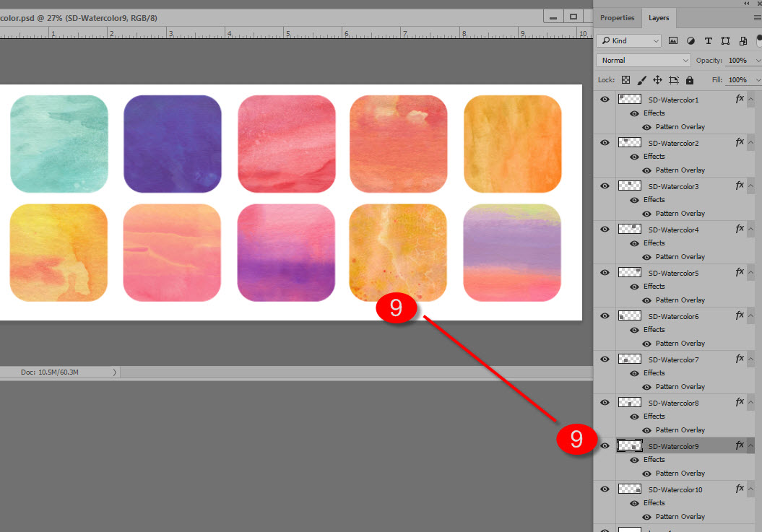Click the SD-Watercolor3 layer thumbnail
Image resolution: width=762 pixels, height=532 pixels.
[629, 186]
